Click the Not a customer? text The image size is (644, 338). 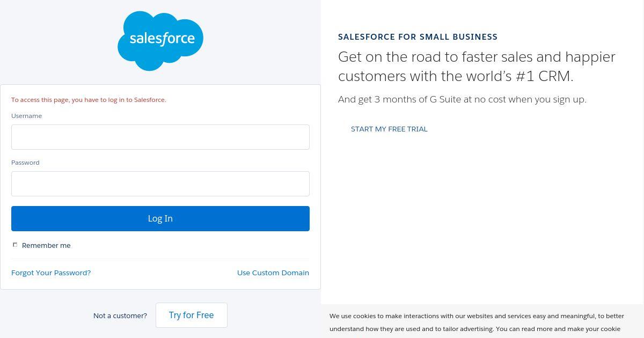[x=120, y=315]
